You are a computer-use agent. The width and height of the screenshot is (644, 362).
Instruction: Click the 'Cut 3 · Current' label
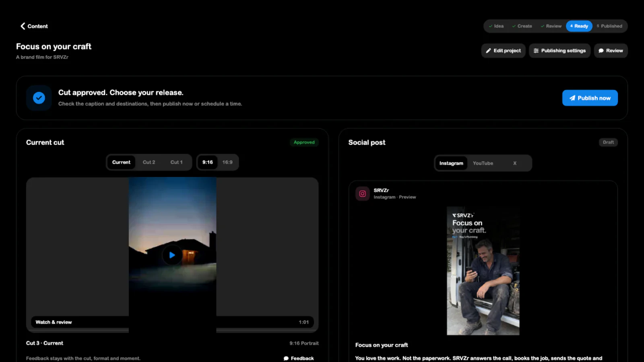click(x=45, y=343)
